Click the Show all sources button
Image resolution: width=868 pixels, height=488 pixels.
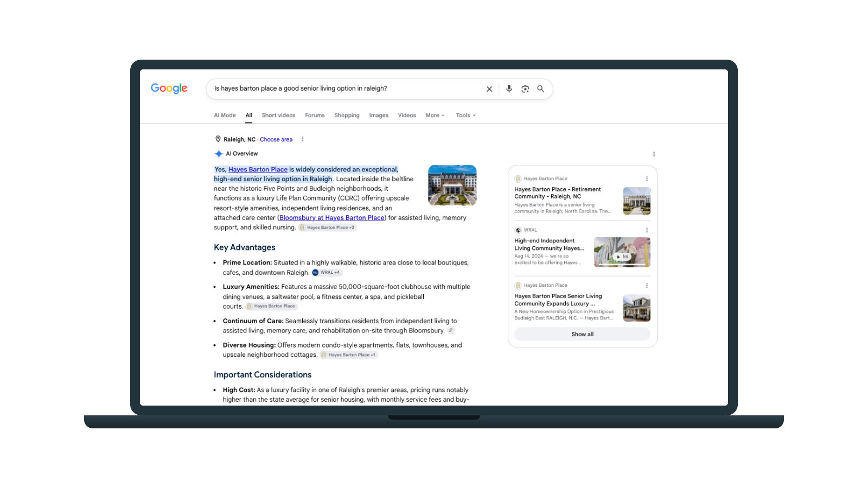coord(582,335)
